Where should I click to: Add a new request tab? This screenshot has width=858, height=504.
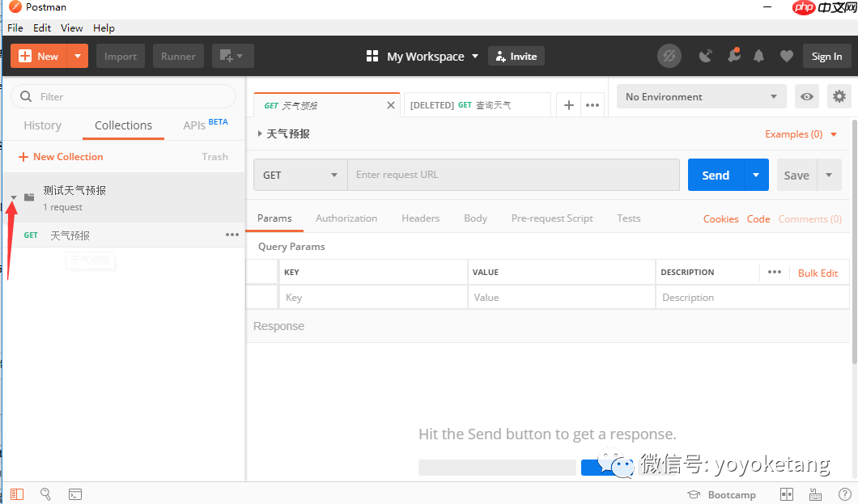coord(569,105)
